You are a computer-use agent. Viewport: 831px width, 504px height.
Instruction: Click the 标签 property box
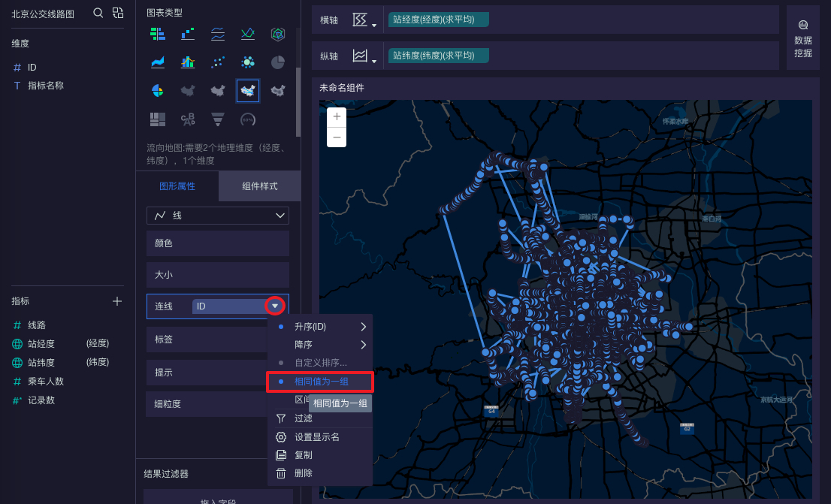tap(207, 340)
